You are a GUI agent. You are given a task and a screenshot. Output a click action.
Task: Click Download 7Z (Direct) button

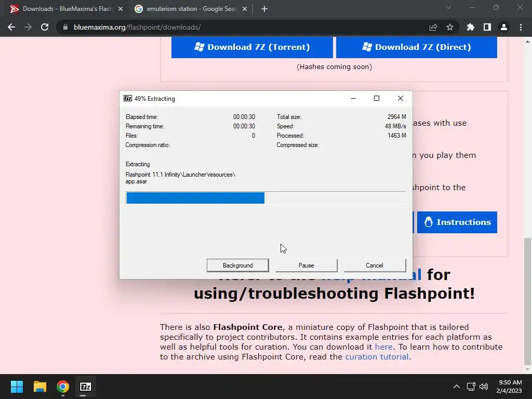pyautogui.click(x=417, y=47)
